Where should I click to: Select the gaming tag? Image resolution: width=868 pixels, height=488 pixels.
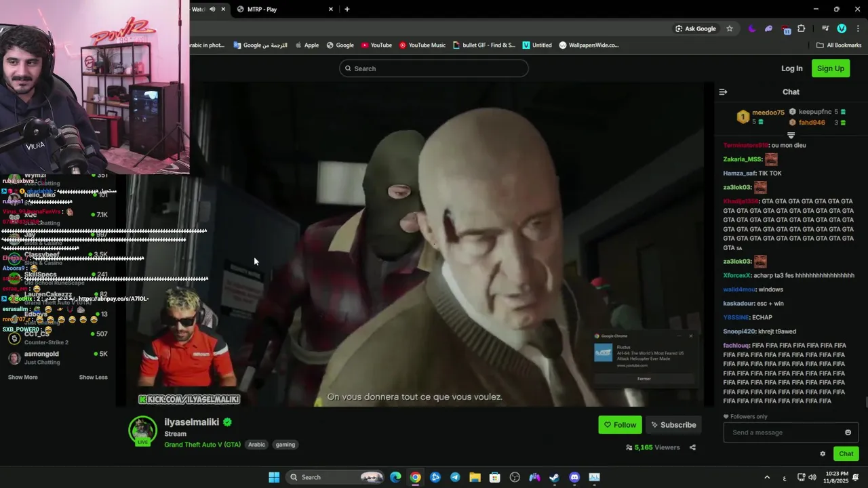(285, 445)
